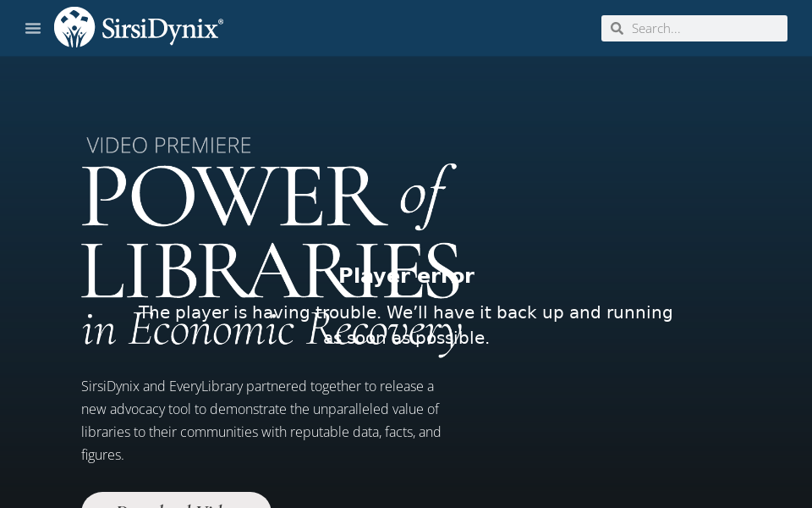The height and width of the screenshot is (508, 812).
Task: Click the word 'figures' ending the paragraph
Action: click(101, 455)
